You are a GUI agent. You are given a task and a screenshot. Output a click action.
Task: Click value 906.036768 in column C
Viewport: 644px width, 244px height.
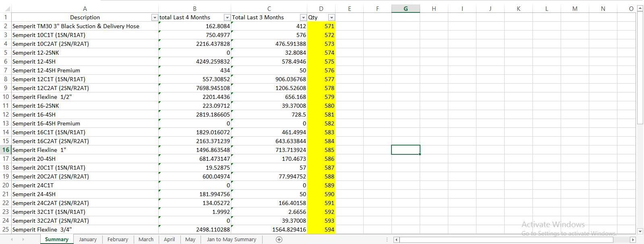click(x=269, y=79)
